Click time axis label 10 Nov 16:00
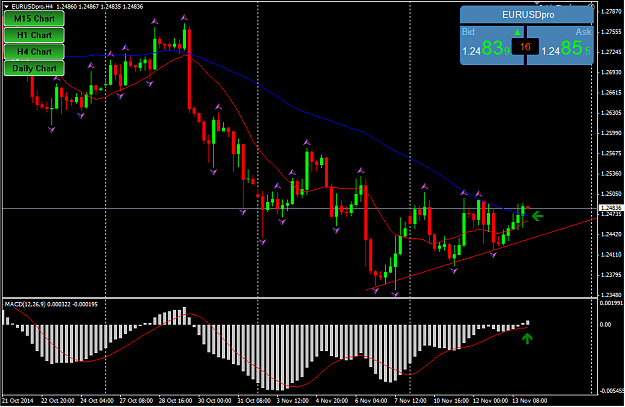Screen dimensions: 625x407 click(x=451, y=400)
